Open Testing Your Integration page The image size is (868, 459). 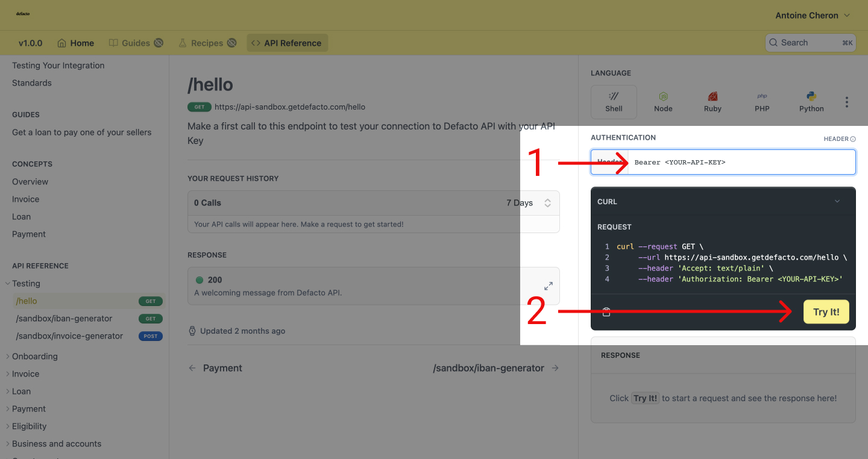point(58,65)
